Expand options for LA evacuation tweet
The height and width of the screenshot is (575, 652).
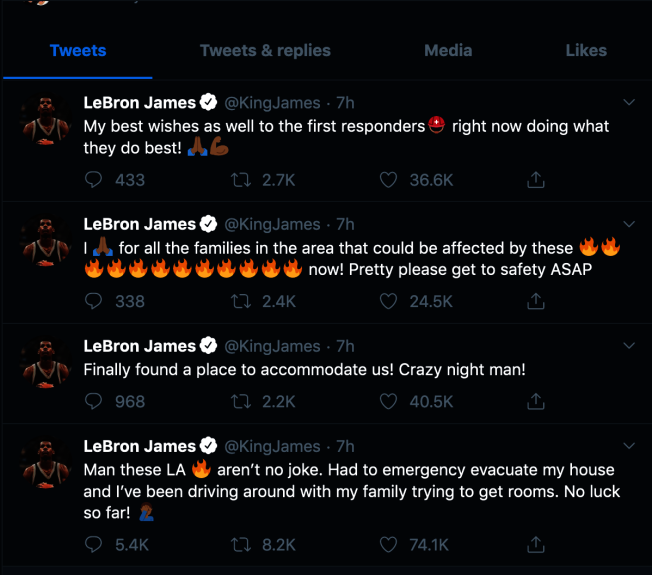tap(629, 446)
